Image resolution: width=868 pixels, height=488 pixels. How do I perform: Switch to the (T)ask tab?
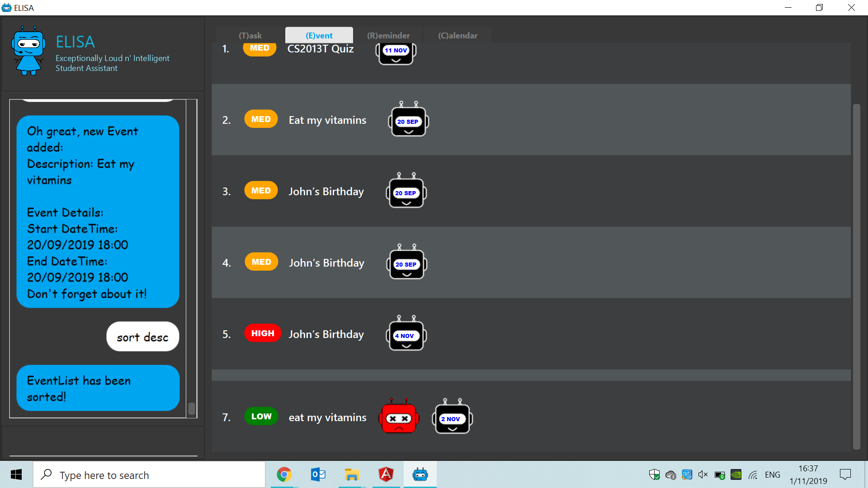click(250, 35)
